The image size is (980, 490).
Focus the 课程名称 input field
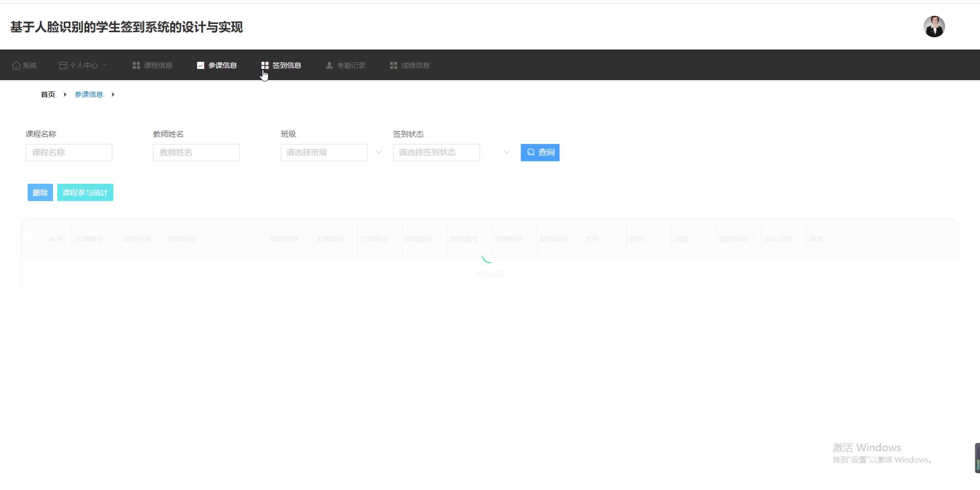pyautogui.click(x=69, y=153)
